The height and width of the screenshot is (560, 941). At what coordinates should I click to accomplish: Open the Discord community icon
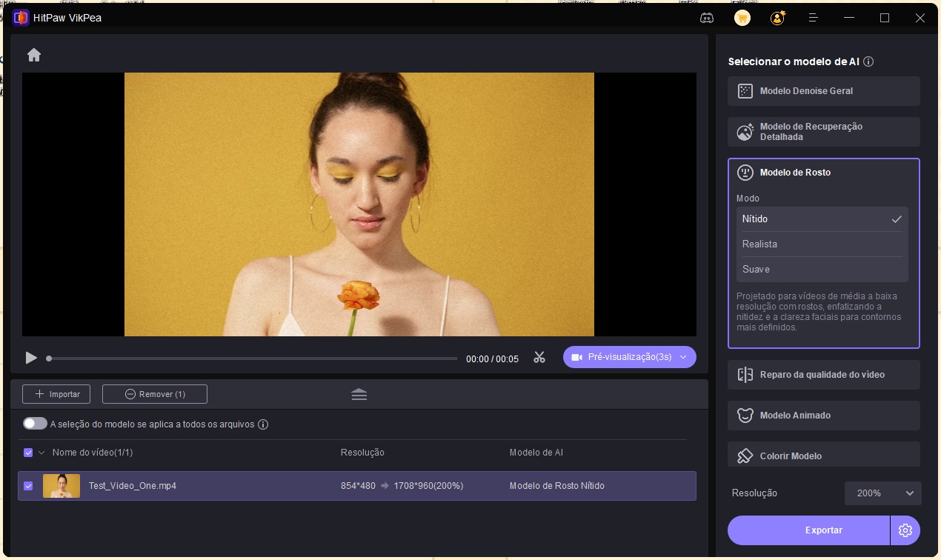tap(707, 18)
